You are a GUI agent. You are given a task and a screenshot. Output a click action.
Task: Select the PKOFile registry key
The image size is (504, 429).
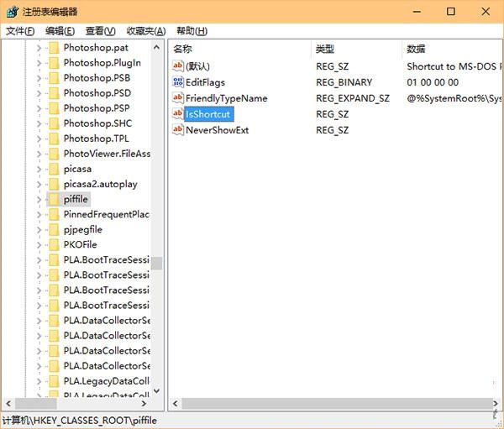point(80,244)
